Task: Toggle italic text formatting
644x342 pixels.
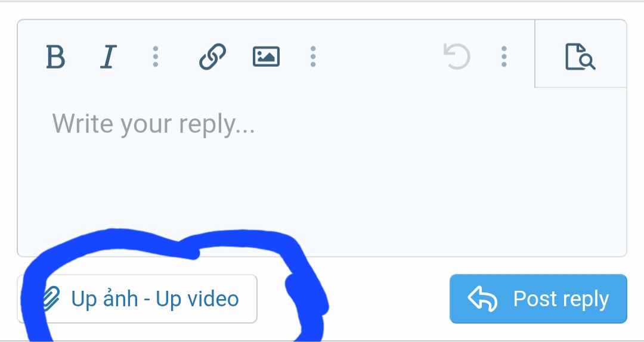Action: (109, 56)
